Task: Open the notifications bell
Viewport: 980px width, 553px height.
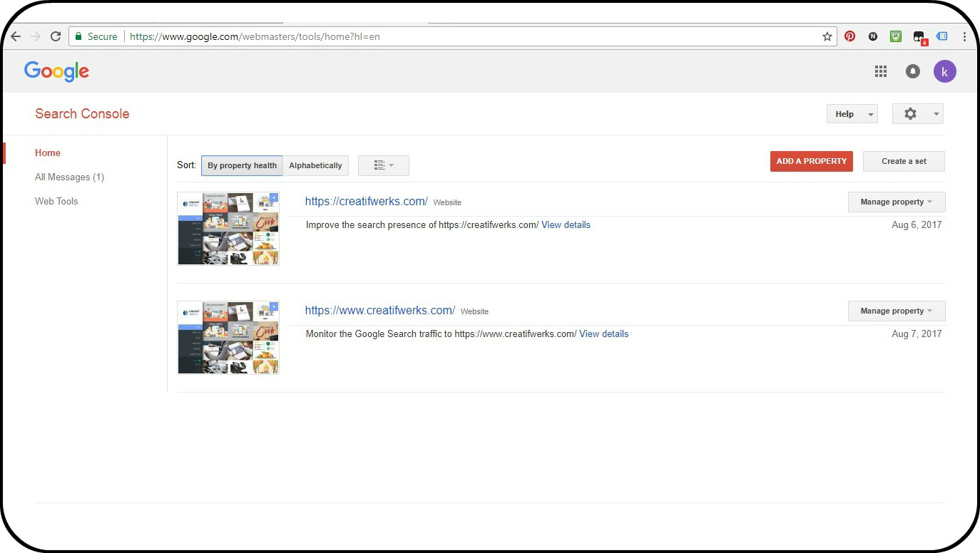Action: pos(913,71)
